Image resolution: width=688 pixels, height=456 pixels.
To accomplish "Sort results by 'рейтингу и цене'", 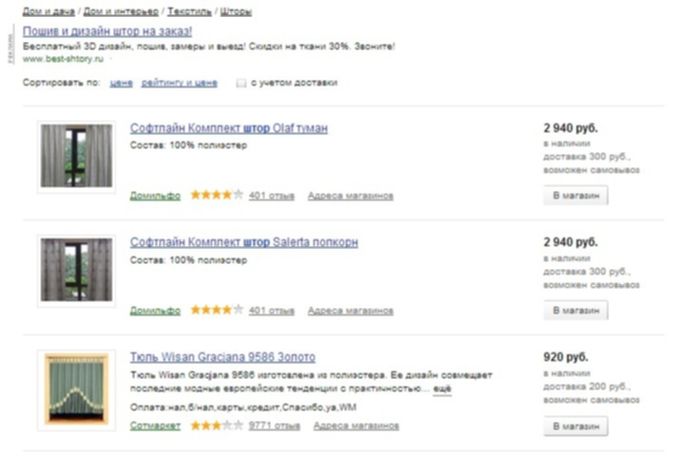I will [x=179, y=83].
